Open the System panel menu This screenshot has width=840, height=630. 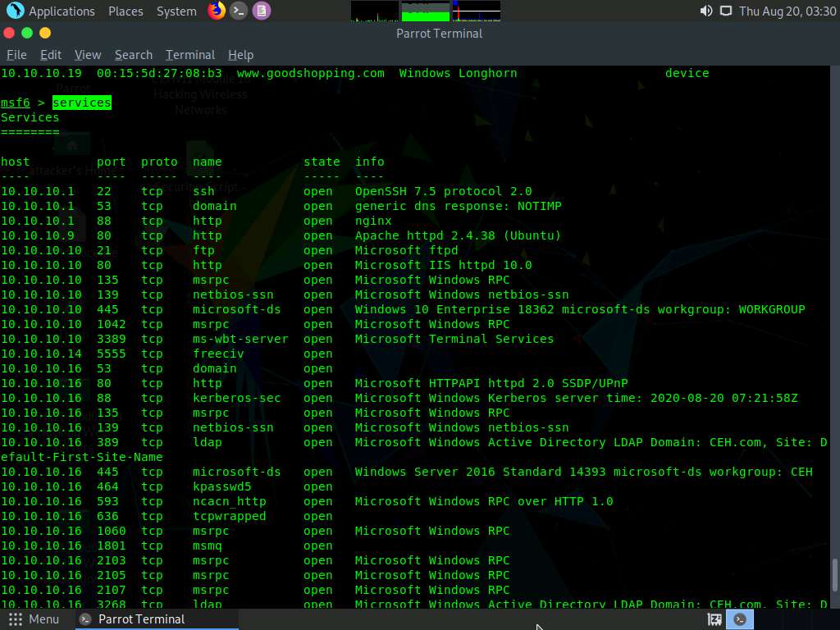pos(176,11)
